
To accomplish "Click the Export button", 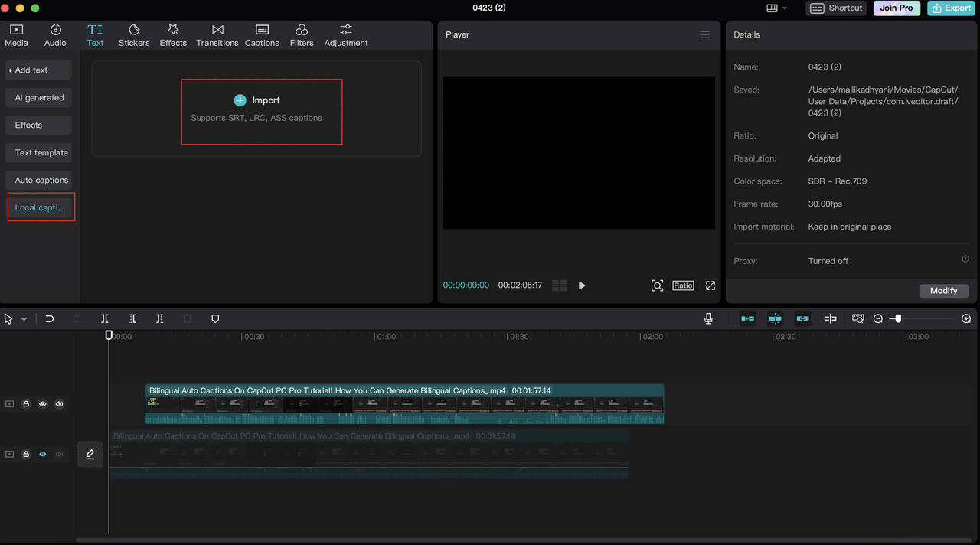I will pyautogui.click(x=950, y=8).
